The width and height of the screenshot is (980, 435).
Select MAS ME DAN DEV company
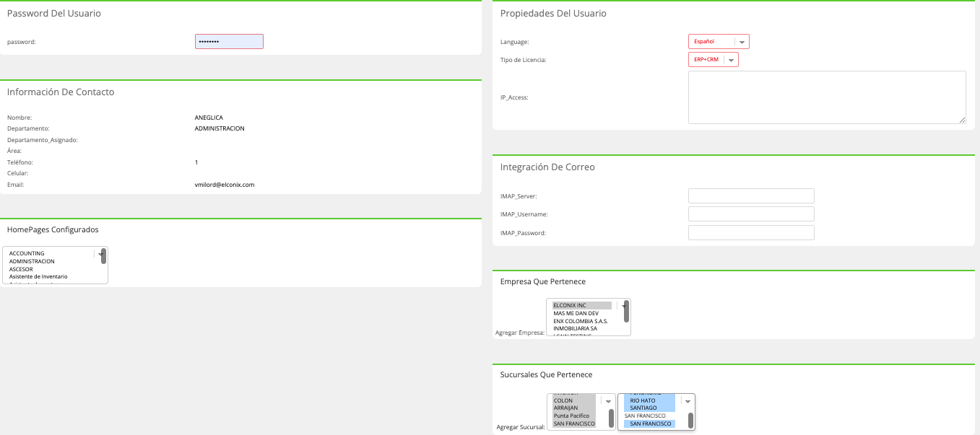click(576, 313)
